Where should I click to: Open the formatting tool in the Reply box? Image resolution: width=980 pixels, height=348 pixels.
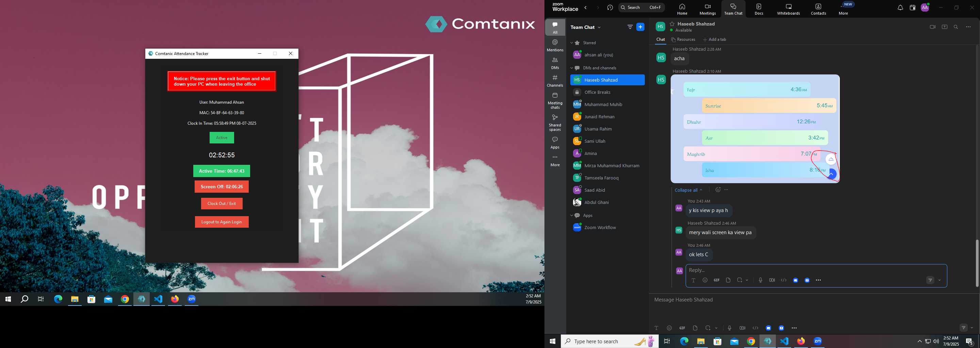coord(693,280)
